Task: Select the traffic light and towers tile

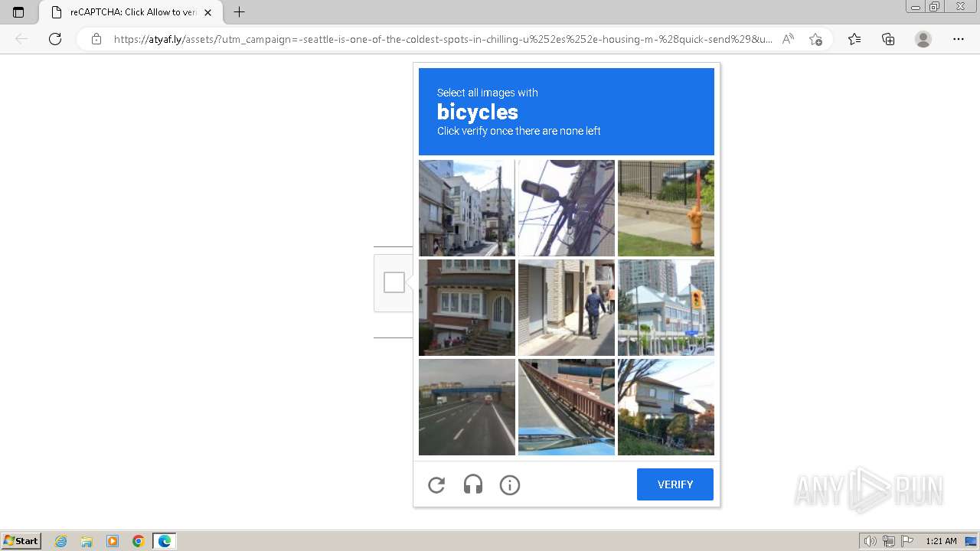Action: click(x=666, y=308)
